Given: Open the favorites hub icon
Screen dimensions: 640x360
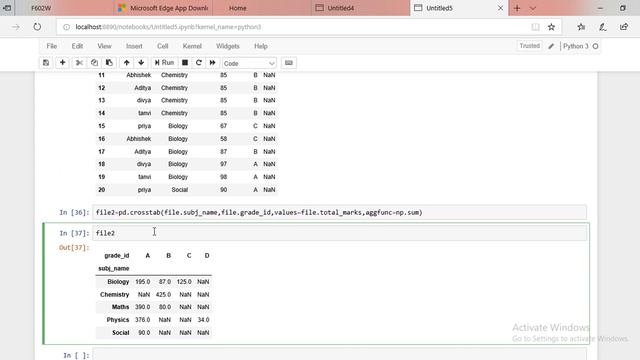Looking at the screenshot, I should click(581, 27).
